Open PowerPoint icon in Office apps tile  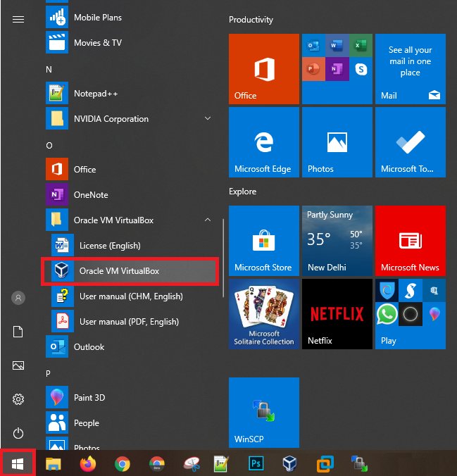point(313,69)
